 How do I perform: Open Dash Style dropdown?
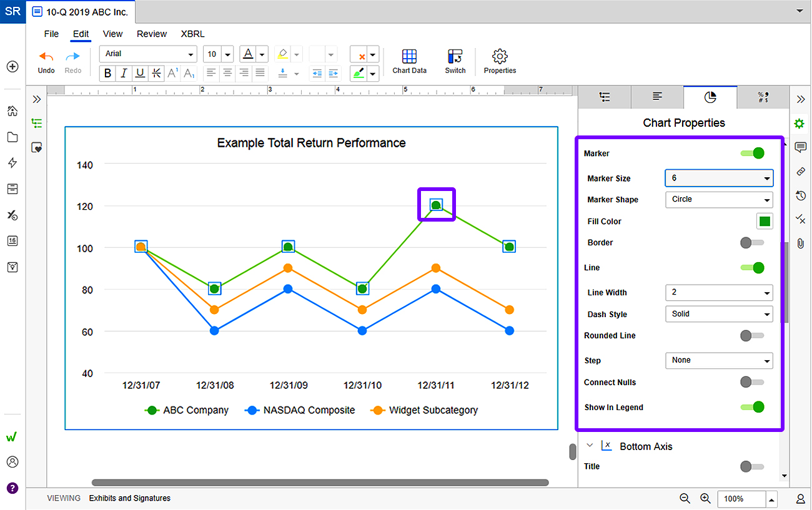(x=719, y=314)
